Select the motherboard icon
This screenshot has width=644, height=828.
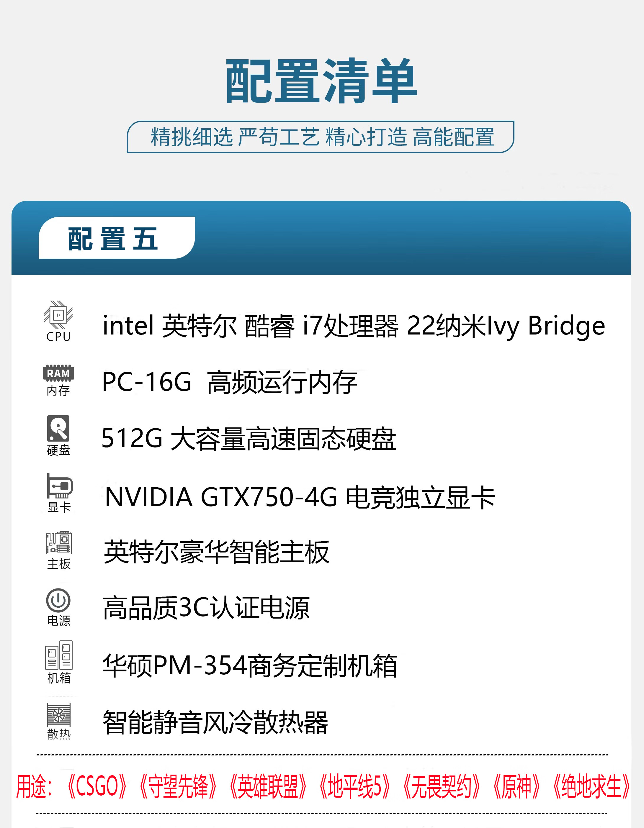[59, 542]
